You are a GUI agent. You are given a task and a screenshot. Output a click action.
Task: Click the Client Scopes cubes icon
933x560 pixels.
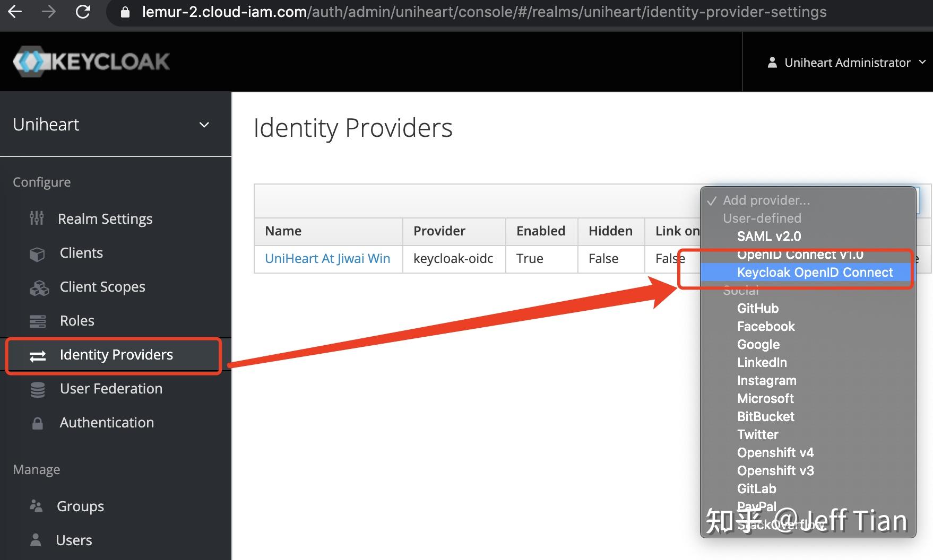(x=39, y=288)
